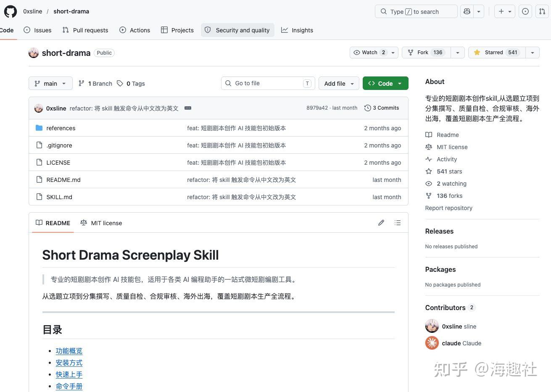Click the expand commit message ellipsis icon

click(x=188, y=108)
